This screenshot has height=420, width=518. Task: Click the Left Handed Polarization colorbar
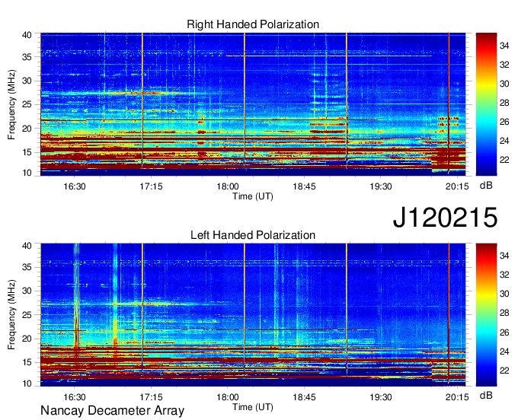486,315
